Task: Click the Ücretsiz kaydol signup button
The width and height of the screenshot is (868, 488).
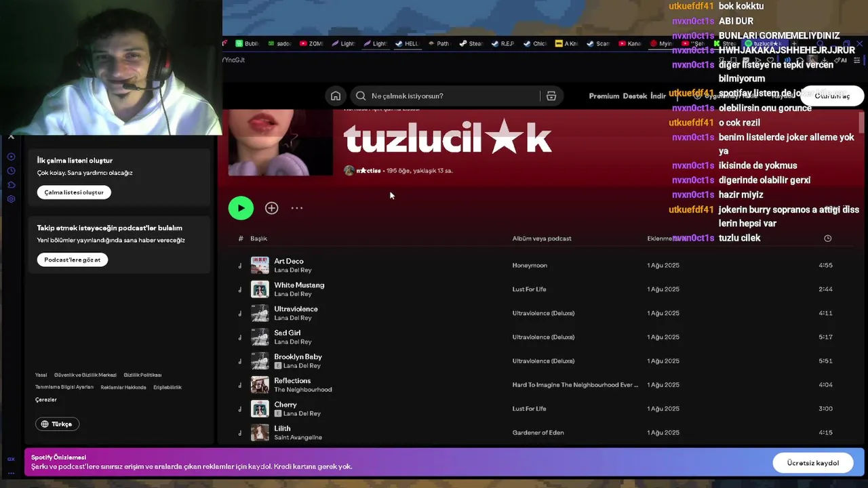Action: [812, 463]
